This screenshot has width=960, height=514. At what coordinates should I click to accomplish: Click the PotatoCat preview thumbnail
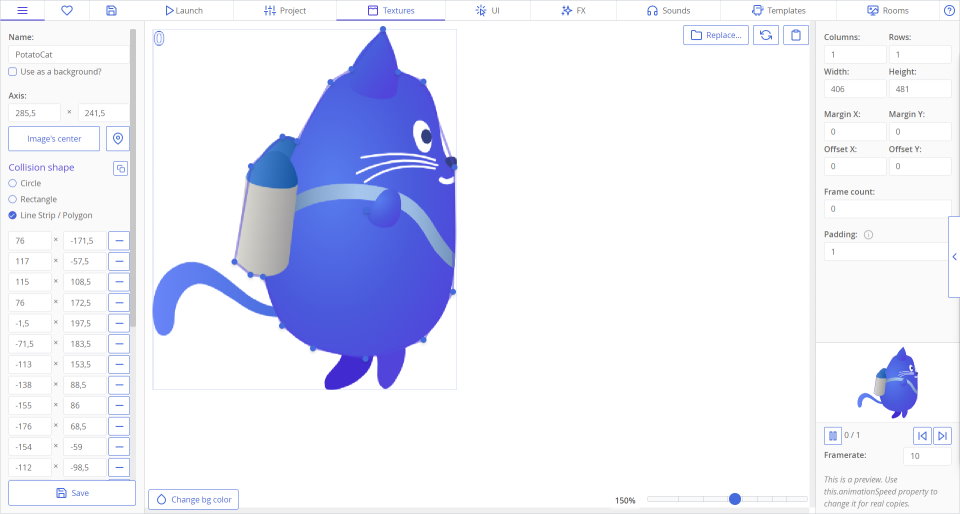click(x=888, y=382)
